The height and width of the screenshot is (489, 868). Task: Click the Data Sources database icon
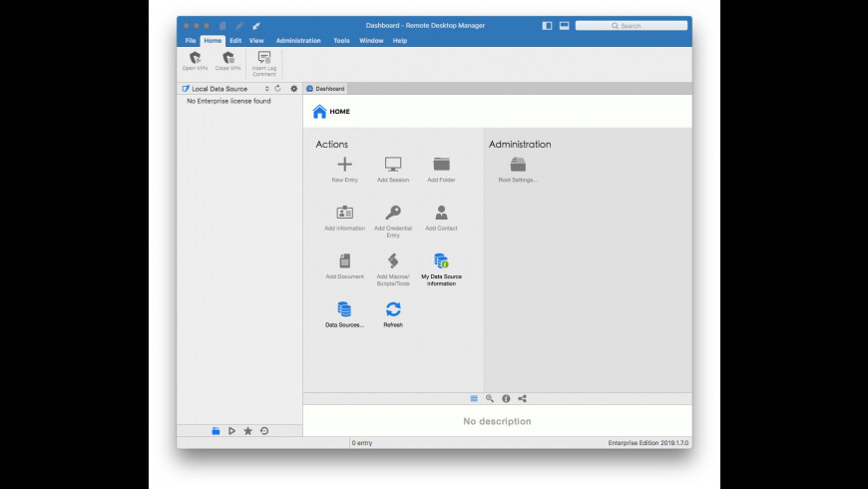344,309
